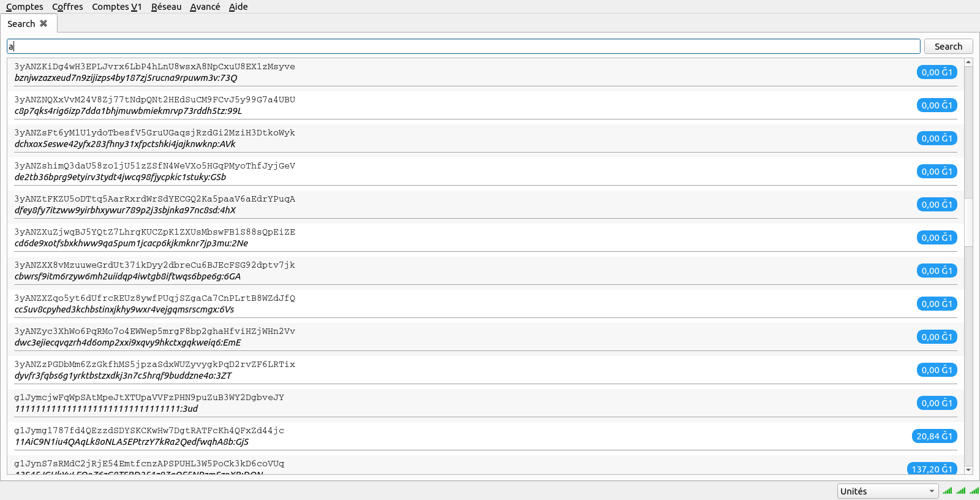The width and height of the screenshot is (980, 500).
Task: Click the balance badge on the first result row
Action: 937,72
